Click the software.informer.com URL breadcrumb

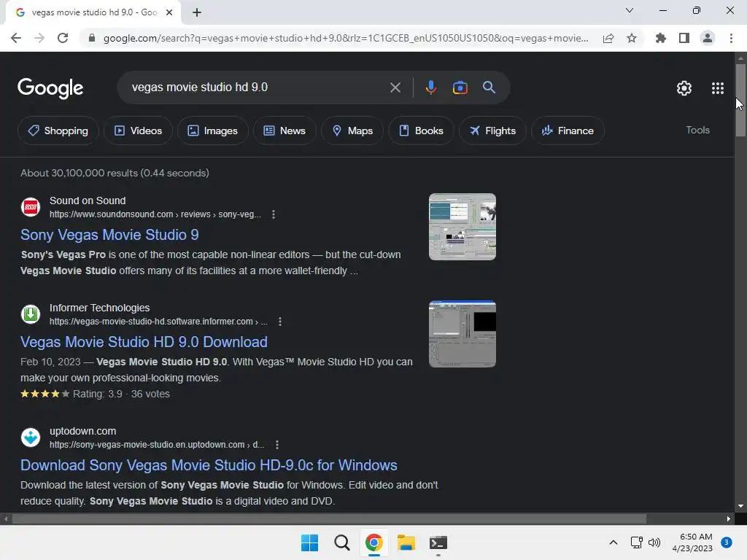(x=158, y=322)
